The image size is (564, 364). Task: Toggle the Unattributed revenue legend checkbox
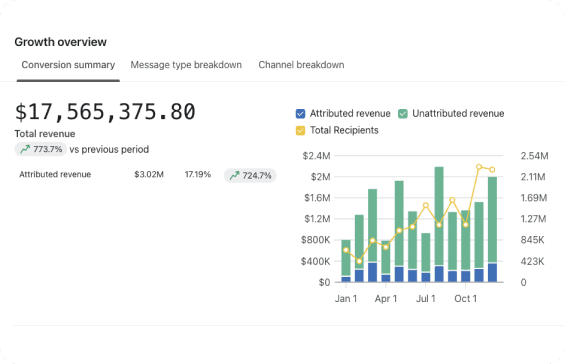pos(403,114)
